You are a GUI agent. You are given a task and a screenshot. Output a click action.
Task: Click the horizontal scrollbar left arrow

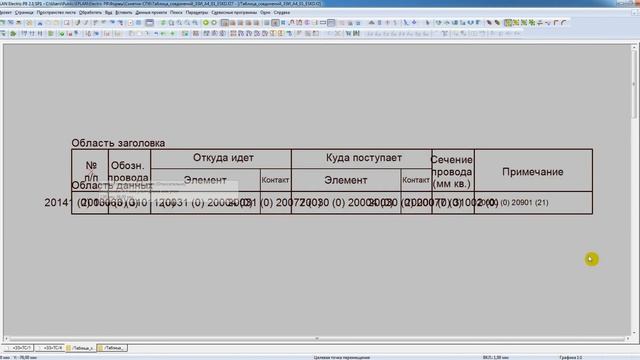point(6,338)
